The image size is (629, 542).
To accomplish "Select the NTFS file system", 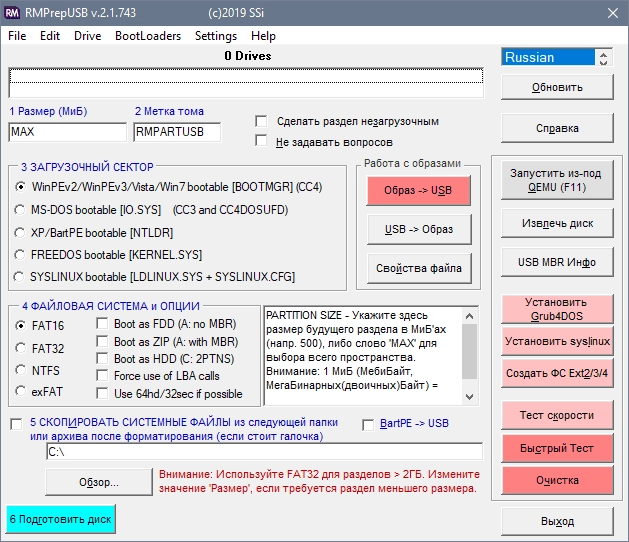I will click(x=20, y=370).
